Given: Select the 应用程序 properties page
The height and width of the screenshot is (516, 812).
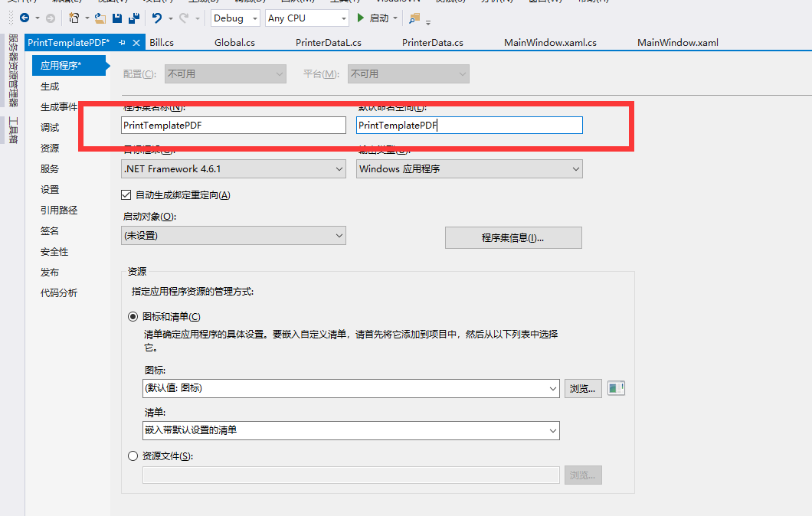Looking at the screenshot, I should pos(68,65).
